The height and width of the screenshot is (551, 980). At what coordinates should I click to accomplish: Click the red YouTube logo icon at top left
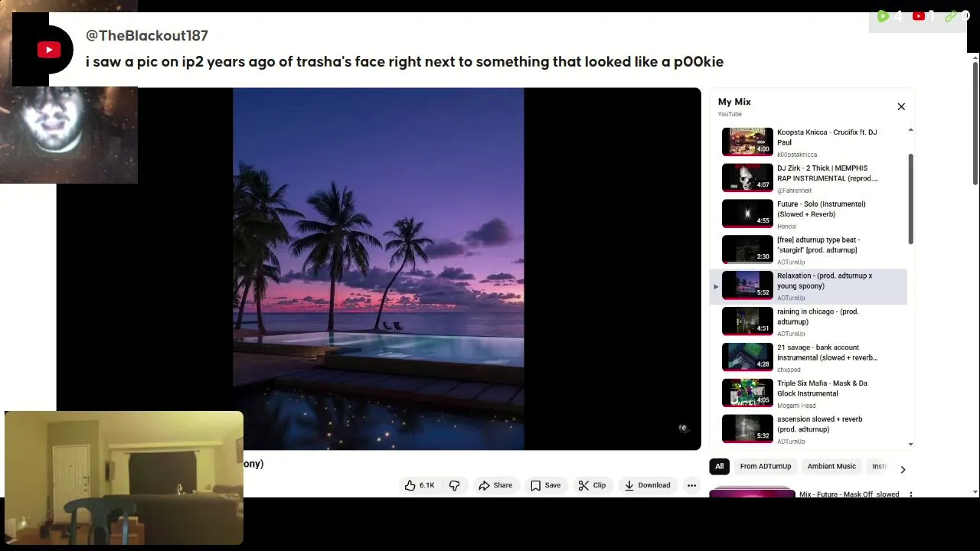(49, 50)
